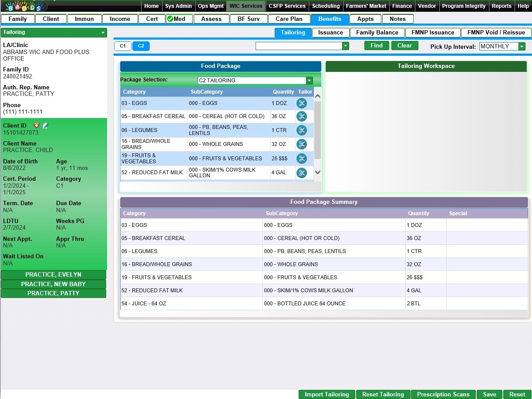Click the Reduced Fat Milk scissors icon
This screenshot has width=532, height=399.
[x=301, y=173]
